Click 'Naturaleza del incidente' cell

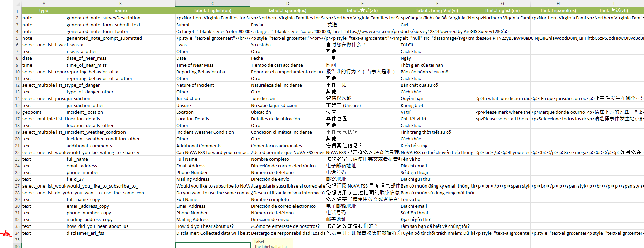click(x=288, y=85)
